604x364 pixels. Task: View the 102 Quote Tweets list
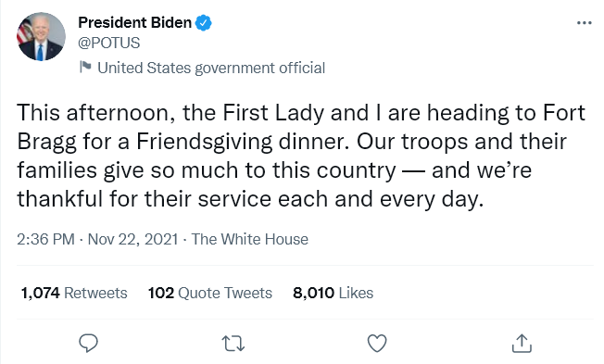click(210, 293)
